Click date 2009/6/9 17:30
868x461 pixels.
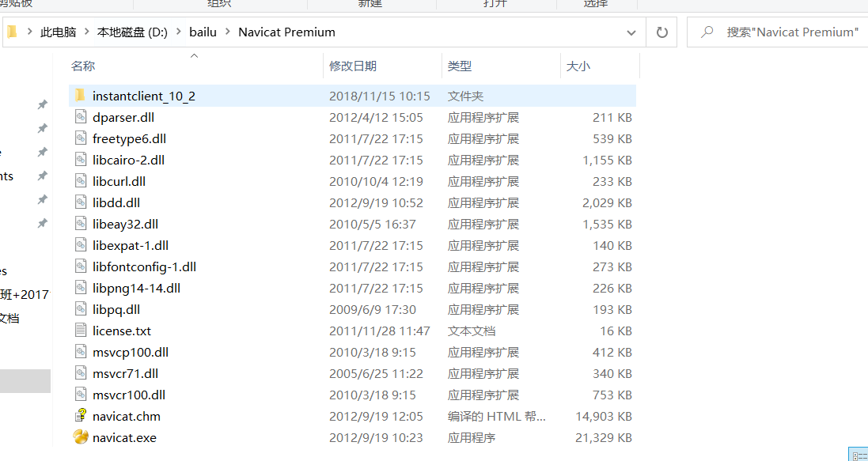tap(373, 309)
